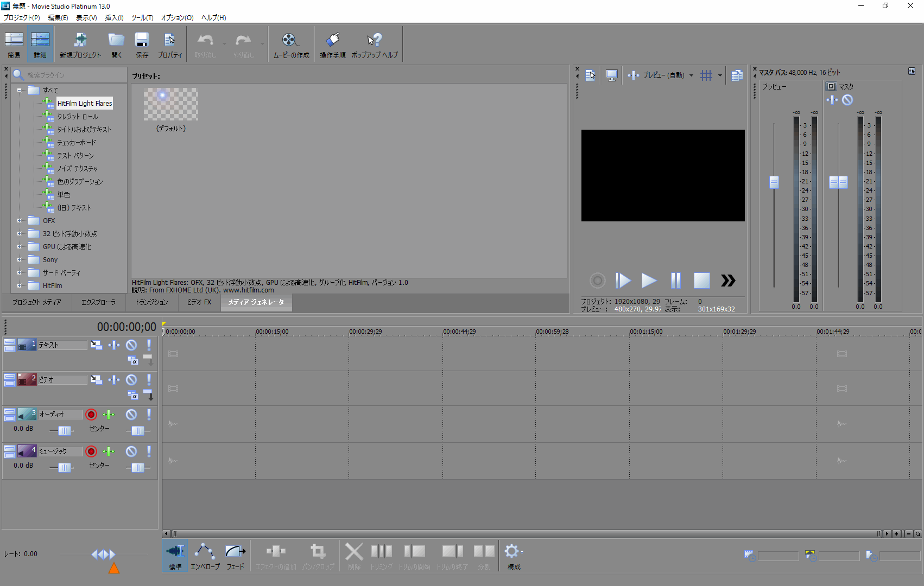Image resolution: width=924 pixels, height=586 pixels.
Task: Open the timeline settings (構成) gear
Action: tap(514, 556)
